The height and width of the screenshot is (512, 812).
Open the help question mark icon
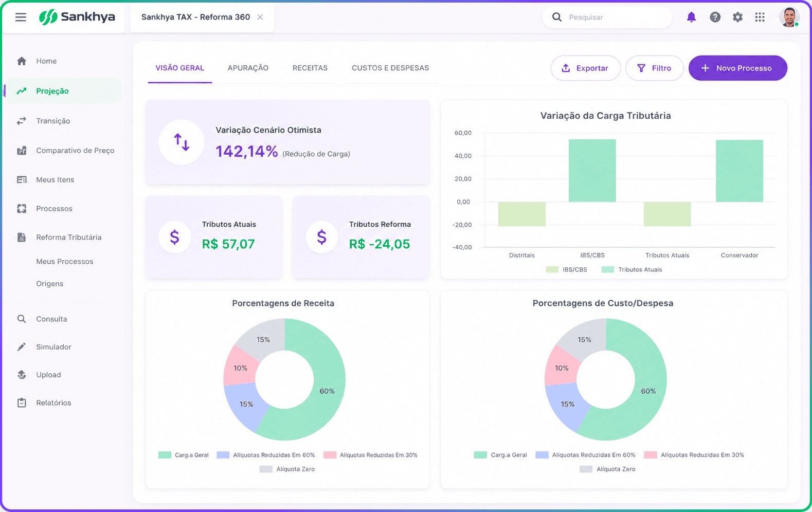coord(715,17)
